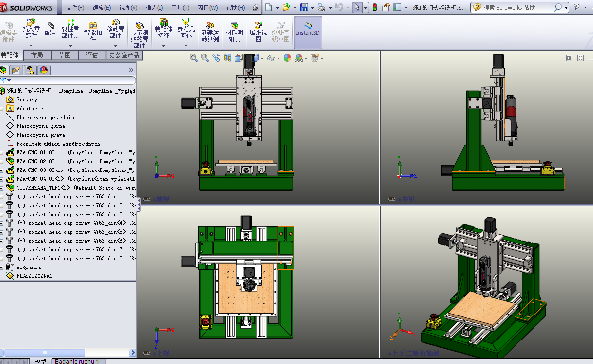Open the ConfigurationManager tab icon
The width and height of the screenshot is (593, 364).
coord(30,70)
